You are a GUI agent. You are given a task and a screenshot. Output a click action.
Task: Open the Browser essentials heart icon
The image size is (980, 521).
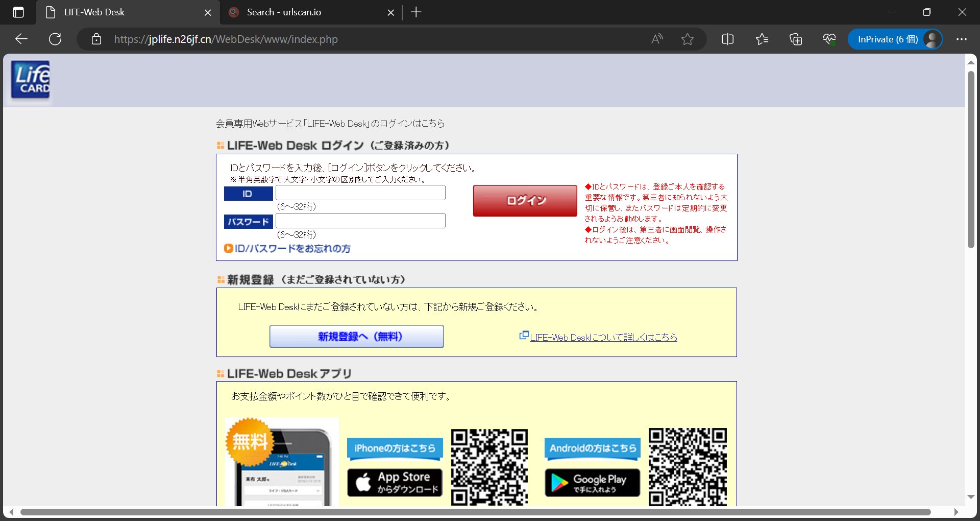(x=829, y=39)
